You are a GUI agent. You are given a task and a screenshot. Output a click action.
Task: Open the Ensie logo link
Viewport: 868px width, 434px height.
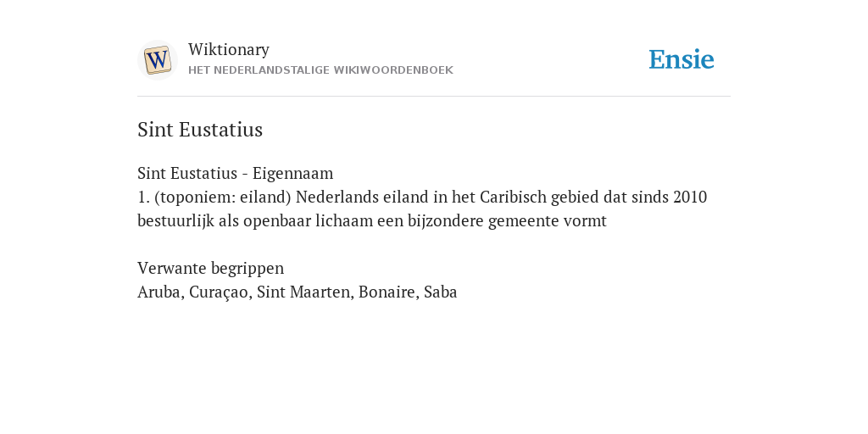click(x=682, y=59)
